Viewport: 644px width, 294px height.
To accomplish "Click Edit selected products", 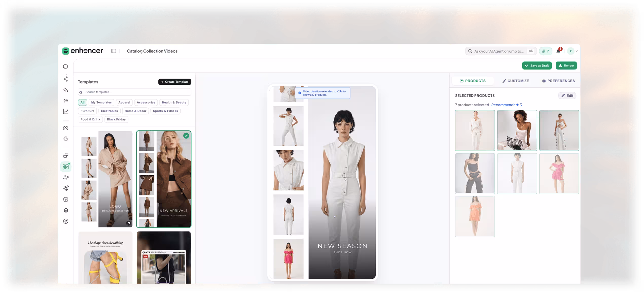I will (567, 95).
